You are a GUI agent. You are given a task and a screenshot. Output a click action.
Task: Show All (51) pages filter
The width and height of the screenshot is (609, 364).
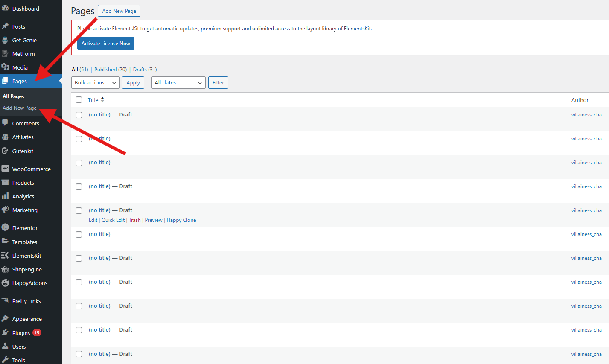click(80, 70)
